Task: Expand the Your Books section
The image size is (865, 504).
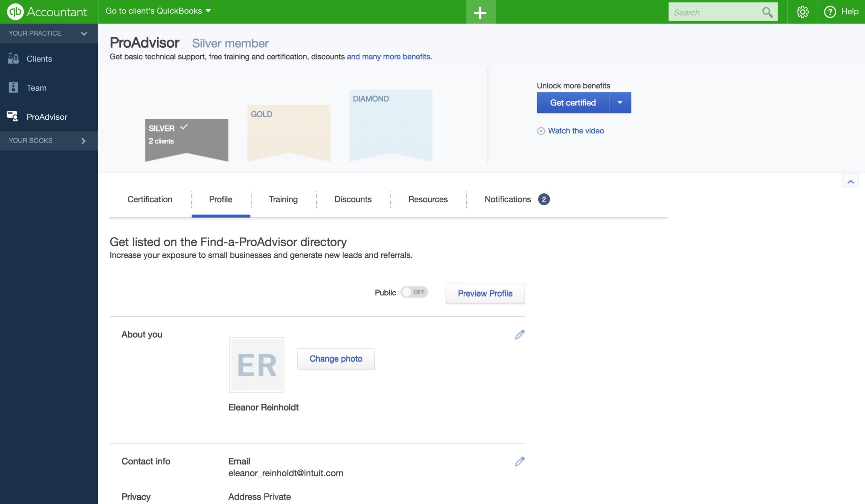Action: click(x=49, y=141)
